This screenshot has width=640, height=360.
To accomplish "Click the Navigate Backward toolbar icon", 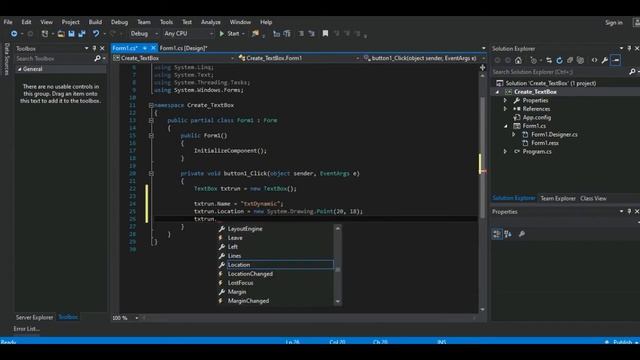I will 14,34.
